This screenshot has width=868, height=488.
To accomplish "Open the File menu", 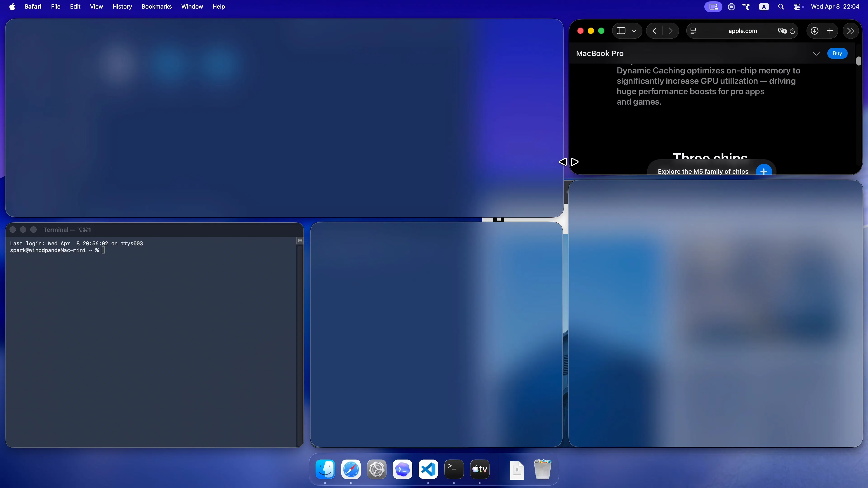I will pos(56,6).
